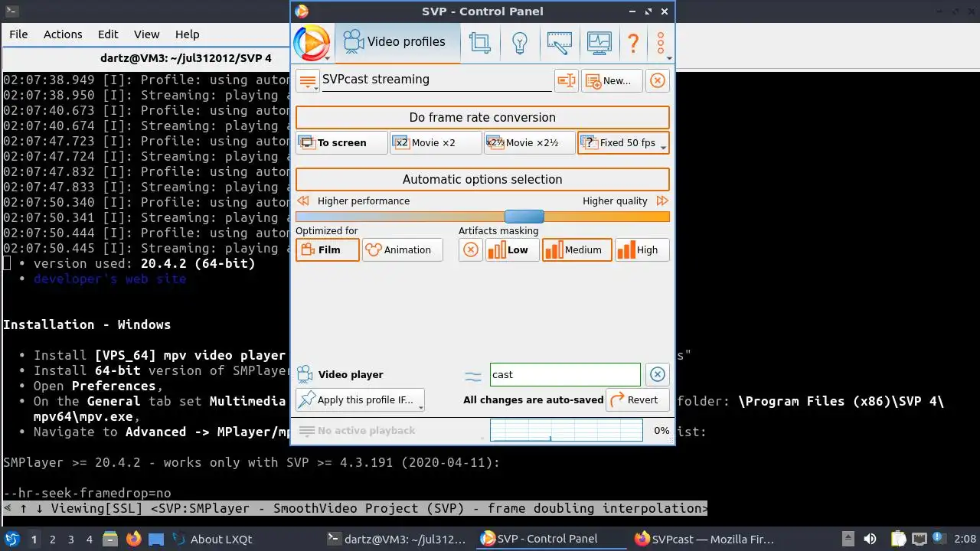Click the rename profile icon
Screen dimensions: 980x551
pyautogui.click(x=566, y=80)
